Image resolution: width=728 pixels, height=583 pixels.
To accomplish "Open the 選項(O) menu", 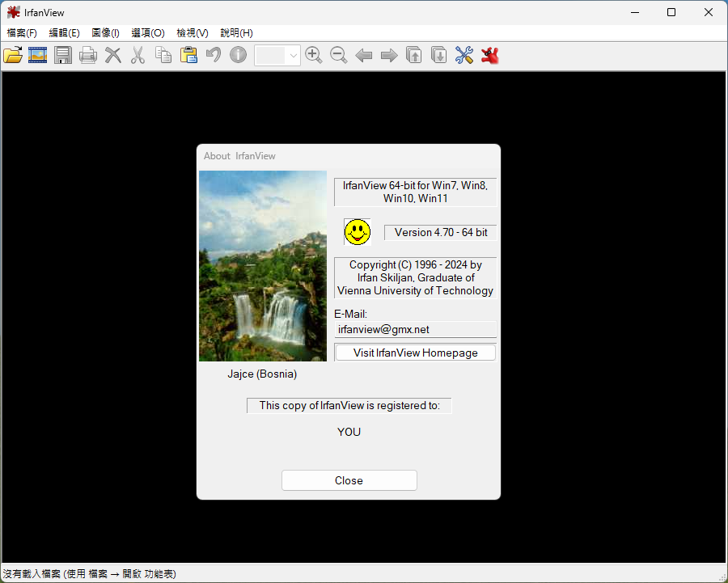I will click(148, 33).
